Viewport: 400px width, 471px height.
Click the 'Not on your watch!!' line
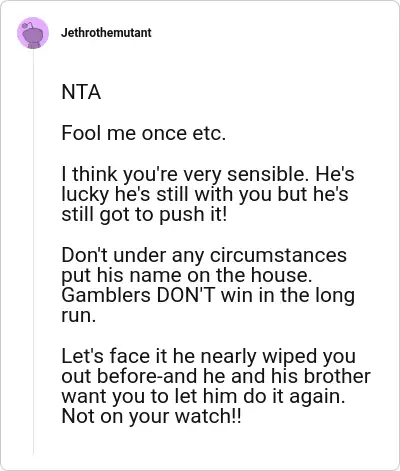point(151,417)
